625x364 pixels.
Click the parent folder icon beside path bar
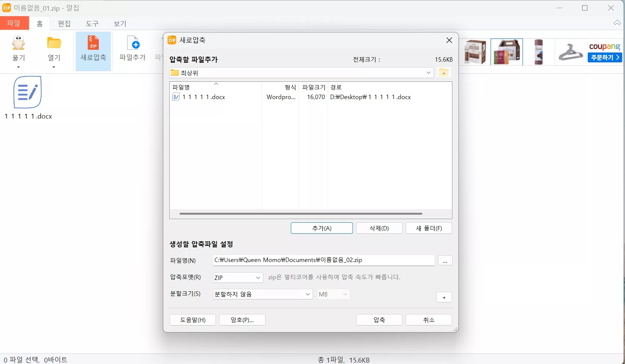(x=444, y=72)
